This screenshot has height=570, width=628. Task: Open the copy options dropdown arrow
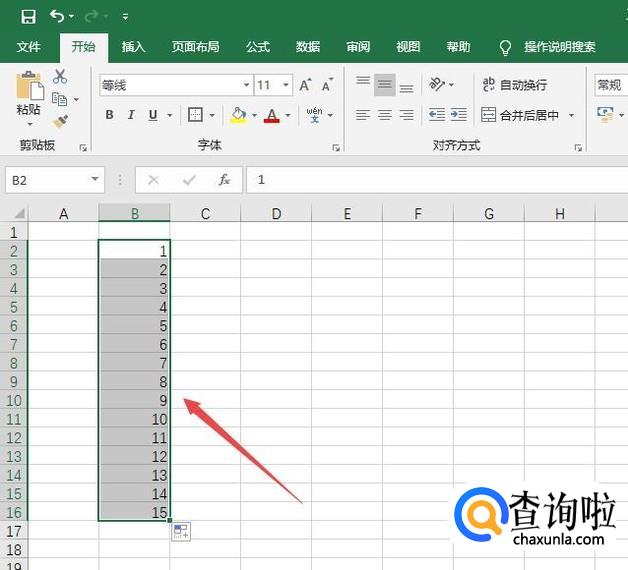(x=76, y=99)
